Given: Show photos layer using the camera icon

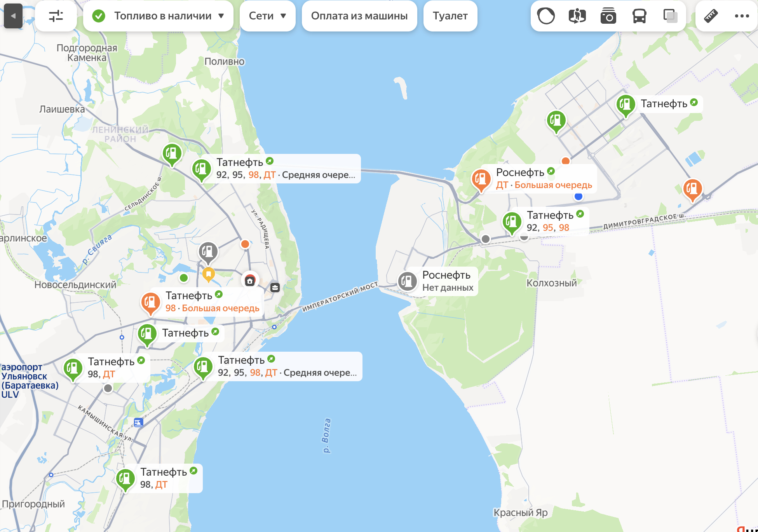Looking at the screenshot, I should click(608, 16).
